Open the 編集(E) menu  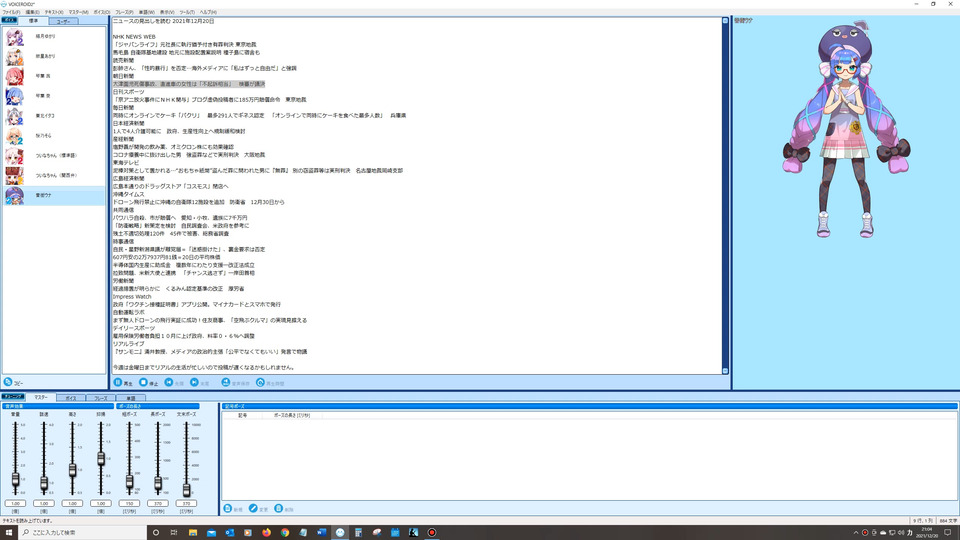(32, 12)
